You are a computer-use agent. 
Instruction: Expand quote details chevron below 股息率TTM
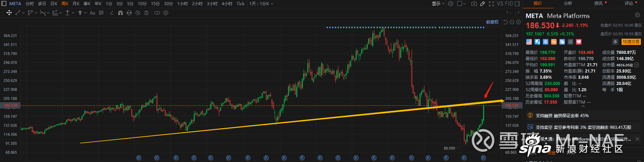[583, 107]
